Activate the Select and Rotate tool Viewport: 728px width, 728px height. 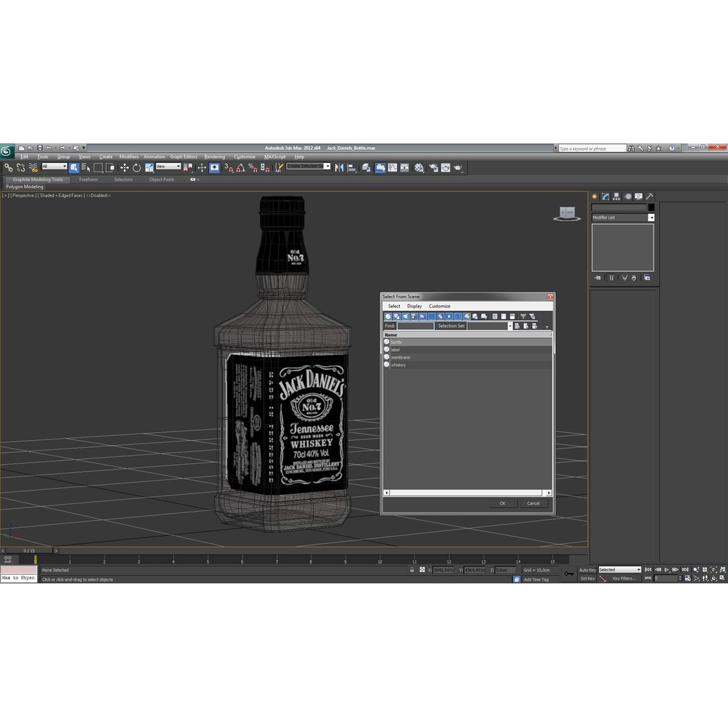pyautogui.click(x=136, y=168)
